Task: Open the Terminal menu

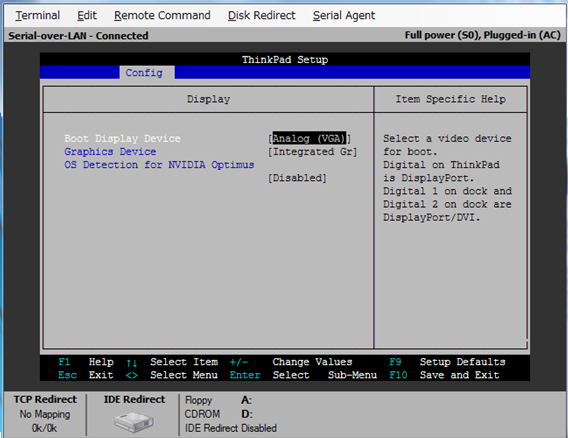Action: click(38, 16)
